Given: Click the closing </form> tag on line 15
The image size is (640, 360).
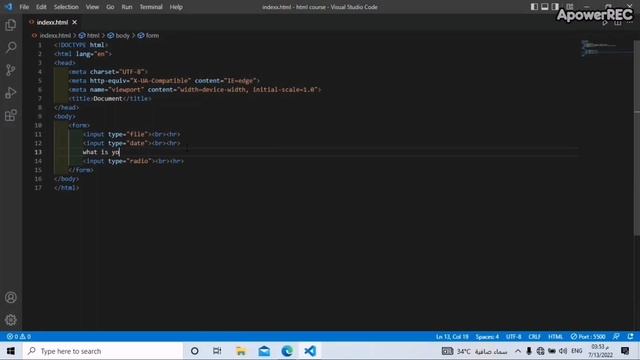Looking at the screenshot, I should coord(81,170).
